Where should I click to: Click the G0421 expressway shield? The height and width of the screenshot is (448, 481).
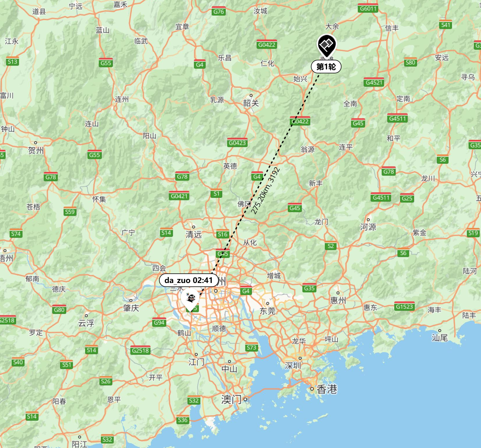(179, 196)
